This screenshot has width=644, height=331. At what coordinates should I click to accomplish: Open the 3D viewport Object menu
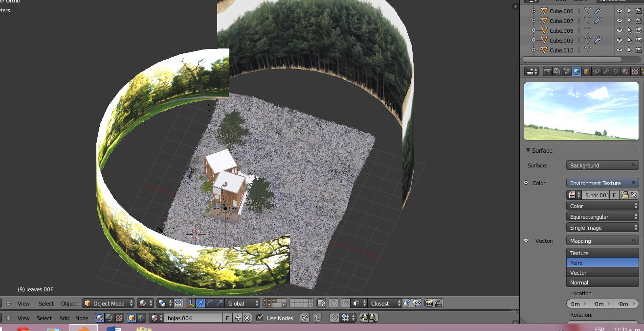click(x=69, y=304)
